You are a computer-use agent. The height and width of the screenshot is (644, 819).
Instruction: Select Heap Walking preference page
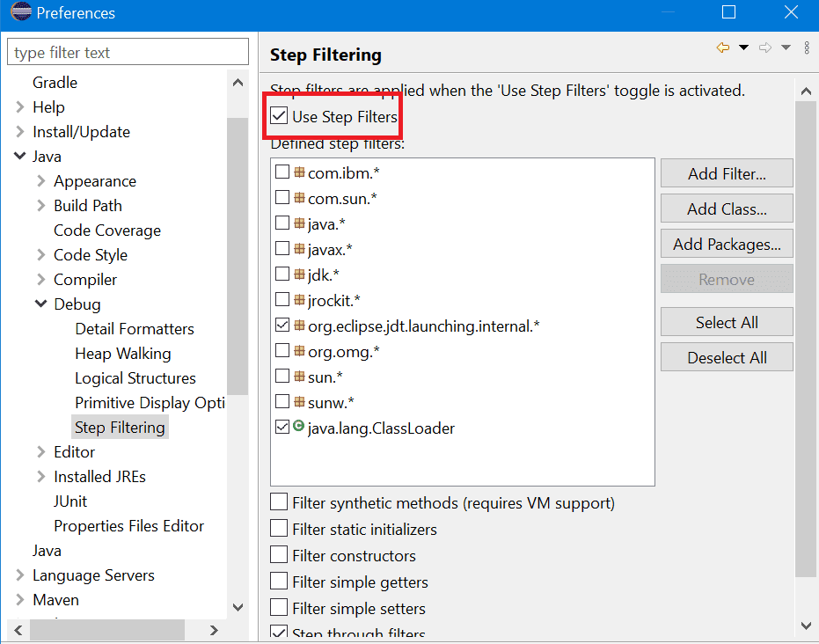coord(122,354)
